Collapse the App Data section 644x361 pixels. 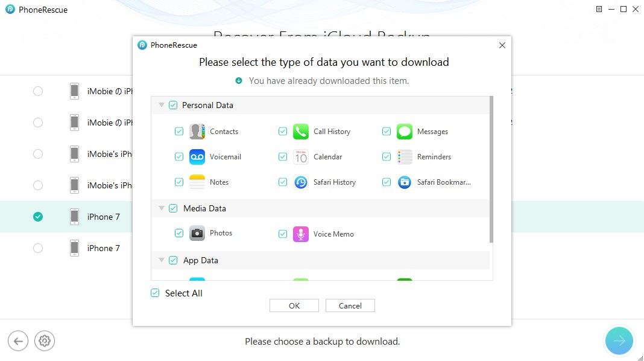tap(162, 260)
